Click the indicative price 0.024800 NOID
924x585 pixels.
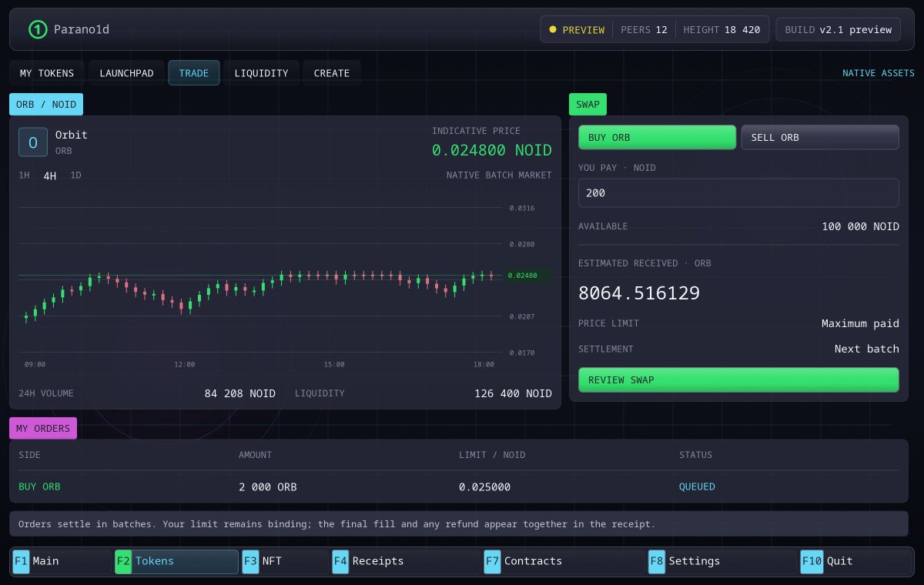pyautogui.click(x=492, y=150)
